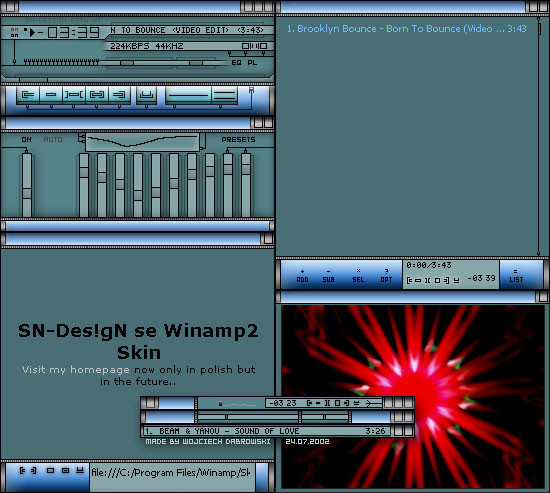Image resolution: width=550 pixels, height=493 pixels.
Task: Open the playlist SUB remove menu
Action: pos(328,275)
